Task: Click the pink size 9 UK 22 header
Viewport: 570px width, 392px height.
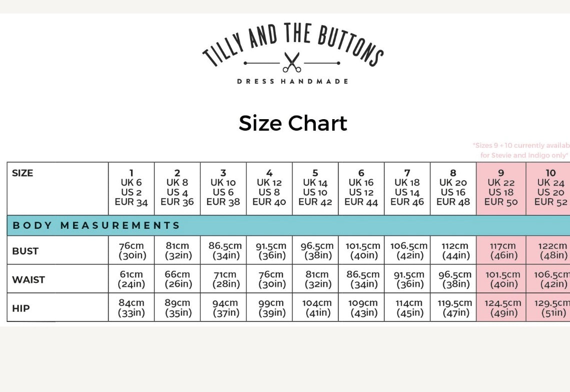Action: (x=501, y=188)
